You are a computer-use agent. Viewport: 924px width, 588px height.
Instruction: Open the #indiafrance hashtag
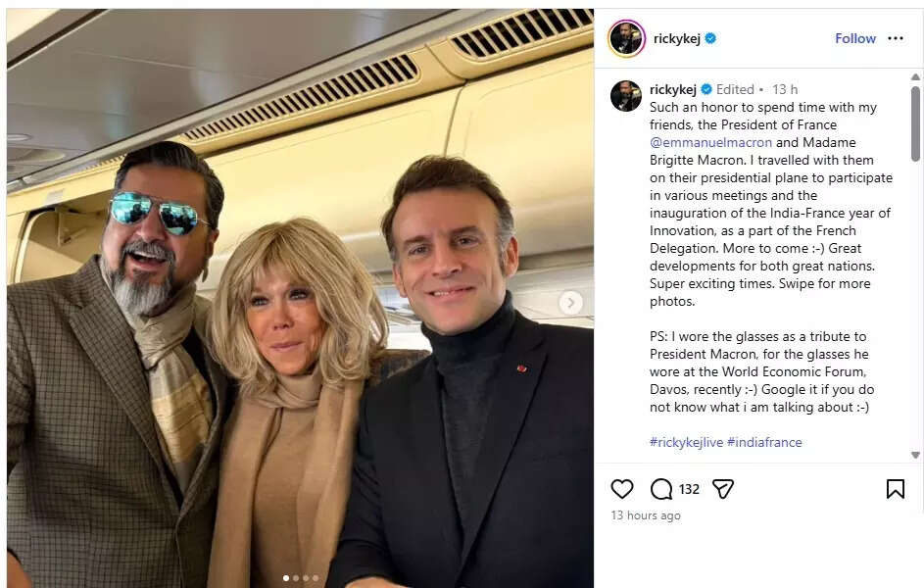coord(764,442)
